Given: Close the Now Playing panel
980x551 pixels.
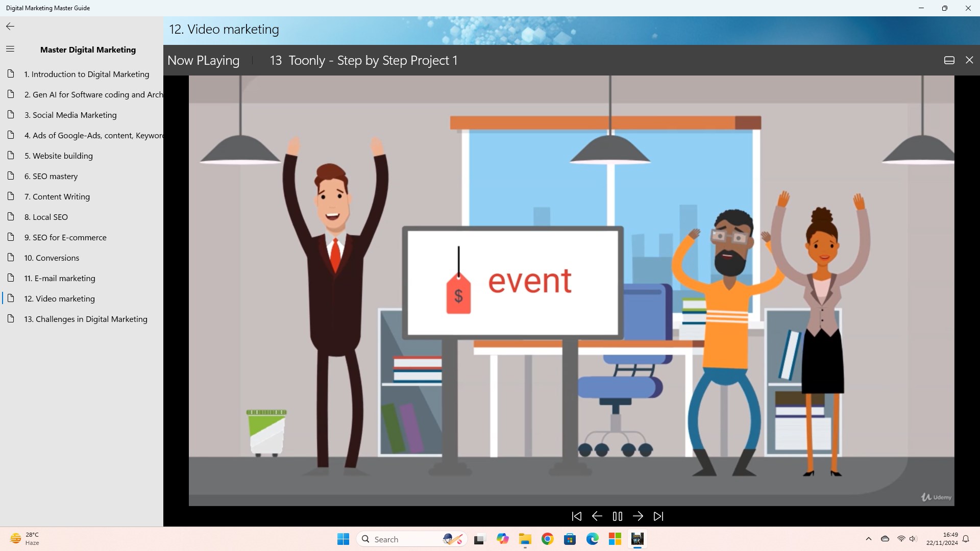Looking at the screenshot, I should click(969, 60).
